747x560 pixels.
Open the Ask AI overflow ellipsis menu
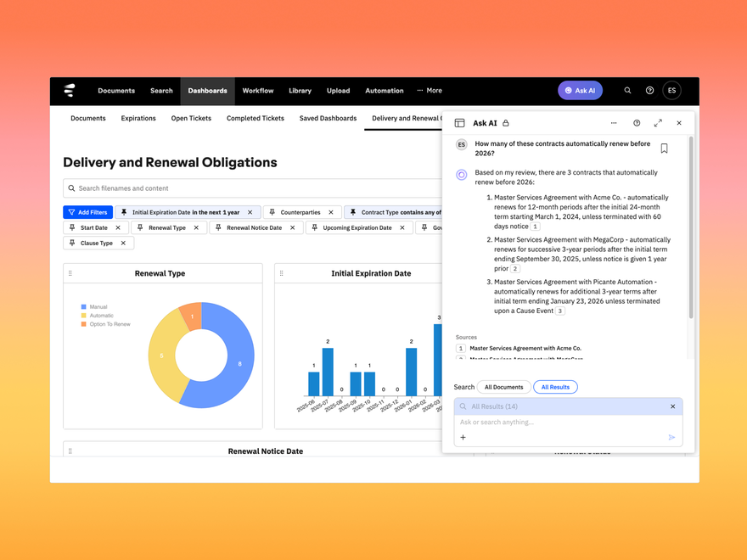point(614,122)
